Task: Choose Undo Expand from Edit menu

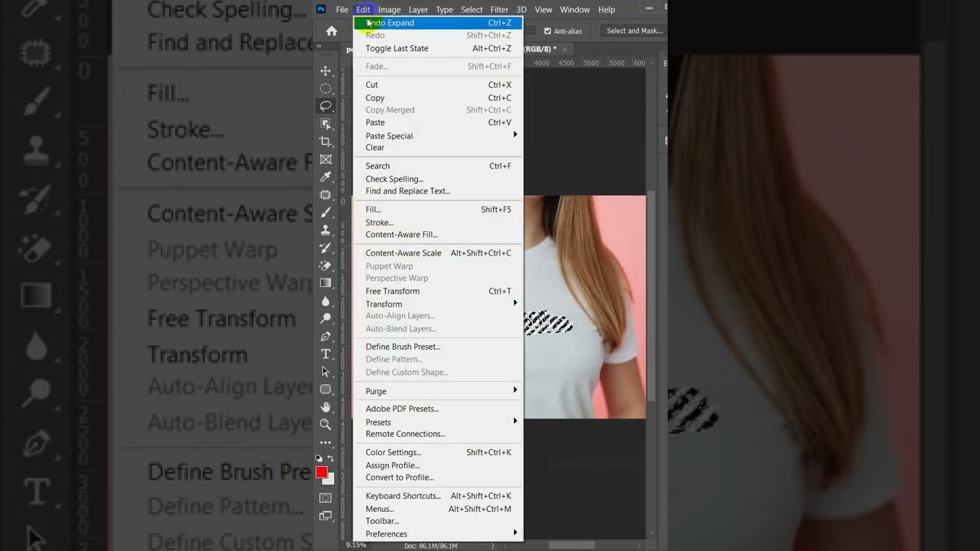Action: [438, 23]
